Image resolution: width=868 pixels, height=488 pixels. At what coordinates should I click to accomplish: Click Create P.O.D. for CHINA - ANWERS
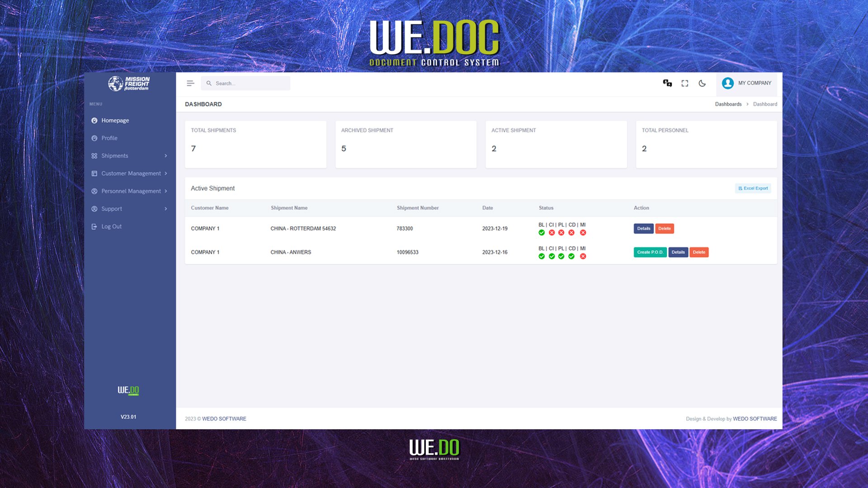(x=650, y=252)
